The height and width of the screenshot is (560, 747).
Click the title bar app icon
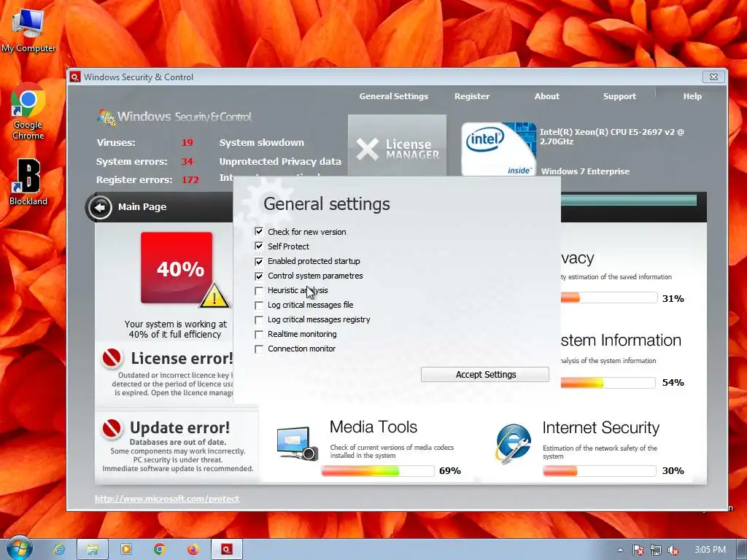tap(75, 77)
